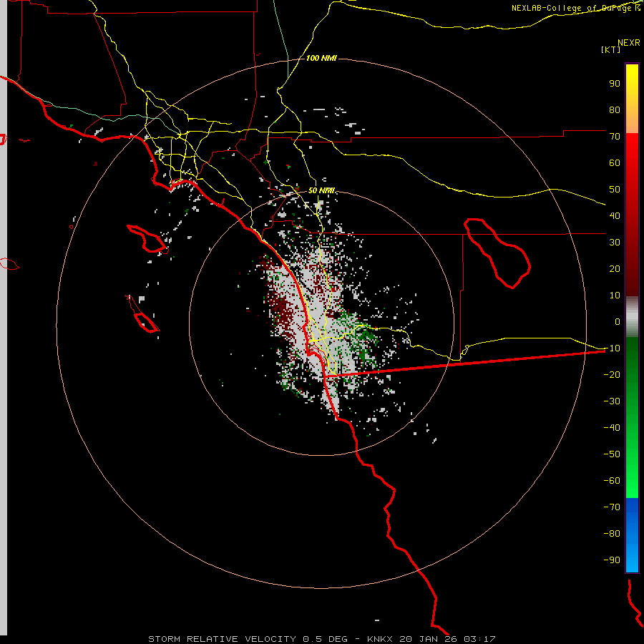Click the -80 value on velocity scale
This screenshot has height=644, width=644.
[612, 534]
